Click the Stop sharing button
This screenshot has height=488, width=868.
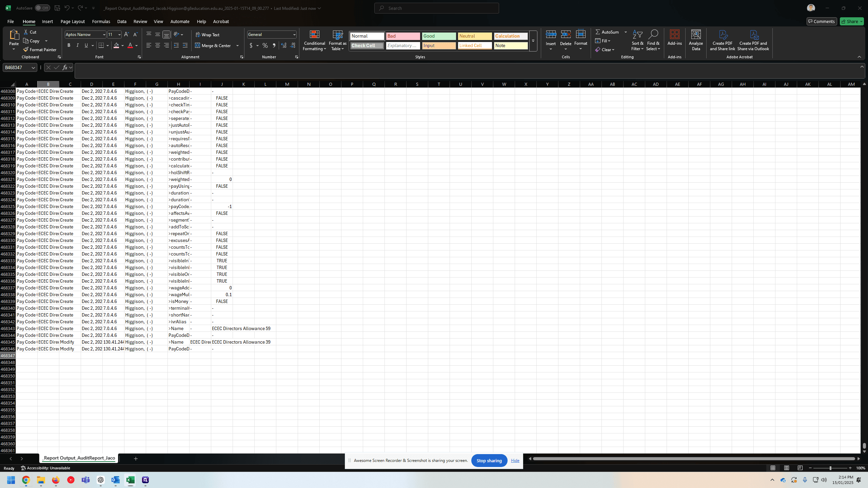click(x=489, y=461)
